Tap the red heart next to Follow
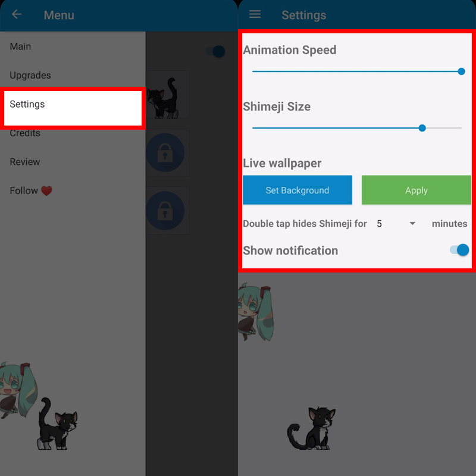The width and height of the screenshot is (476, 476). point(46,191)
